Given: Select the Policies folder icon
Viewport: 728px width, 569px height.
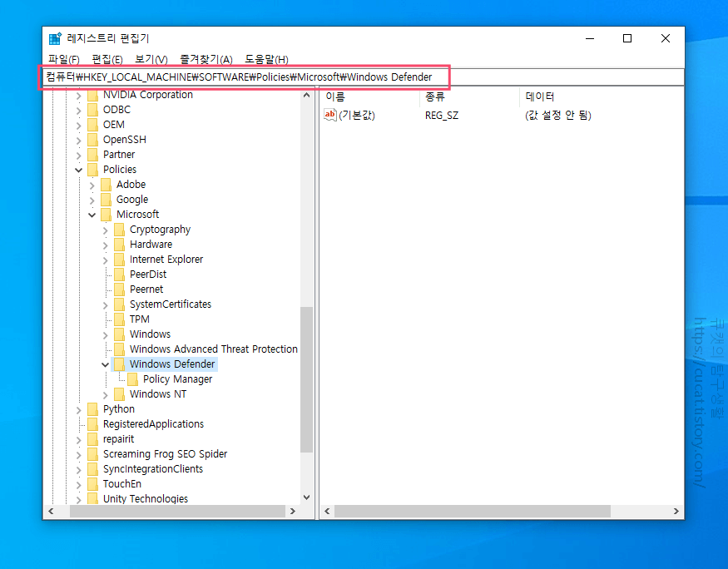Looking at the screenshot, I should coord(94,169).
